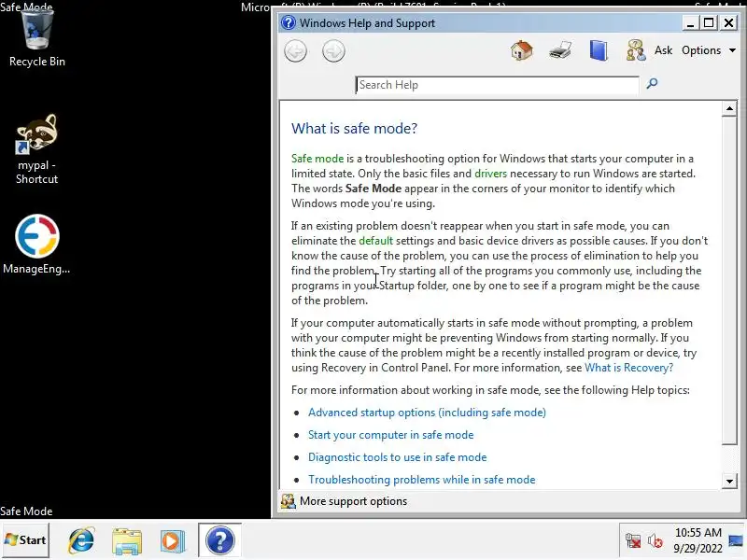
Task: Open the green drivers definition link
Action: coord(491,174)
